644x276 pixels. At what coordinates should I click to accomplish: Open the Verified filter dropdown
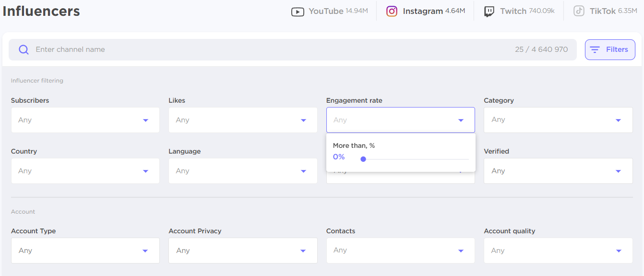pyautogui.click(x=558, y=171)
